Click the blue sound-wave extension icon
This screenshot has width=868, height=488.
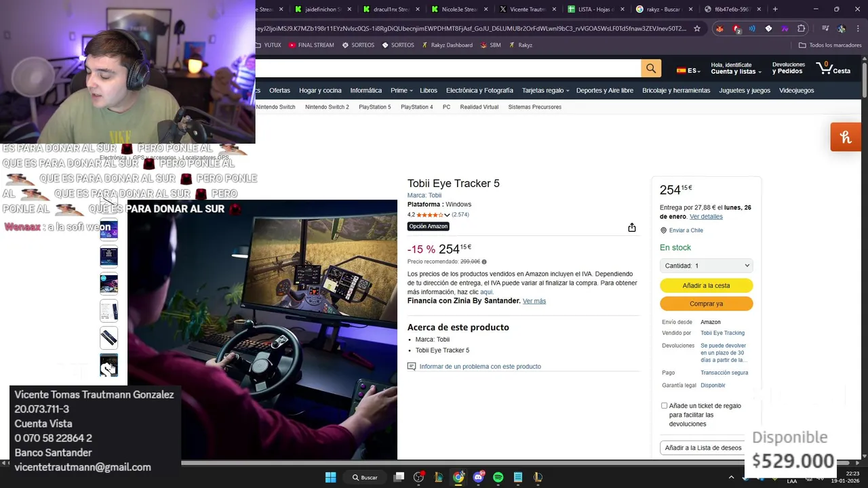(752, 28)
